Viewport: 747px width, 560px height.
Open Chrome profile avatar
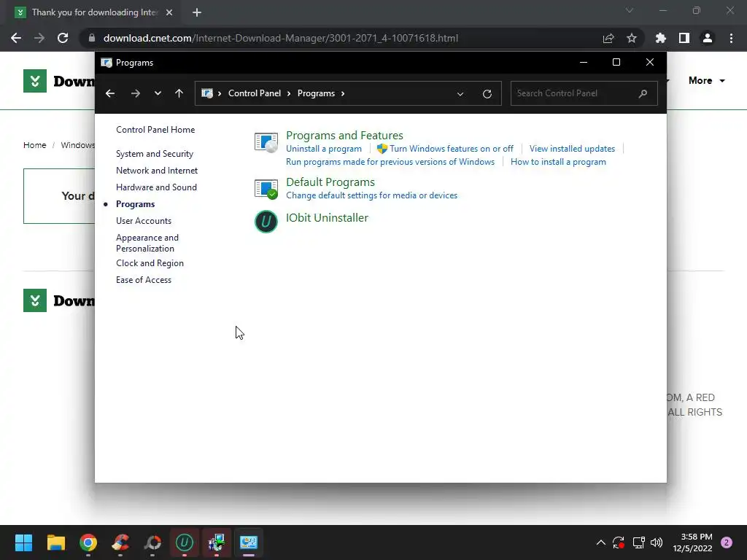pyautogui.click(x=708, y=38)
